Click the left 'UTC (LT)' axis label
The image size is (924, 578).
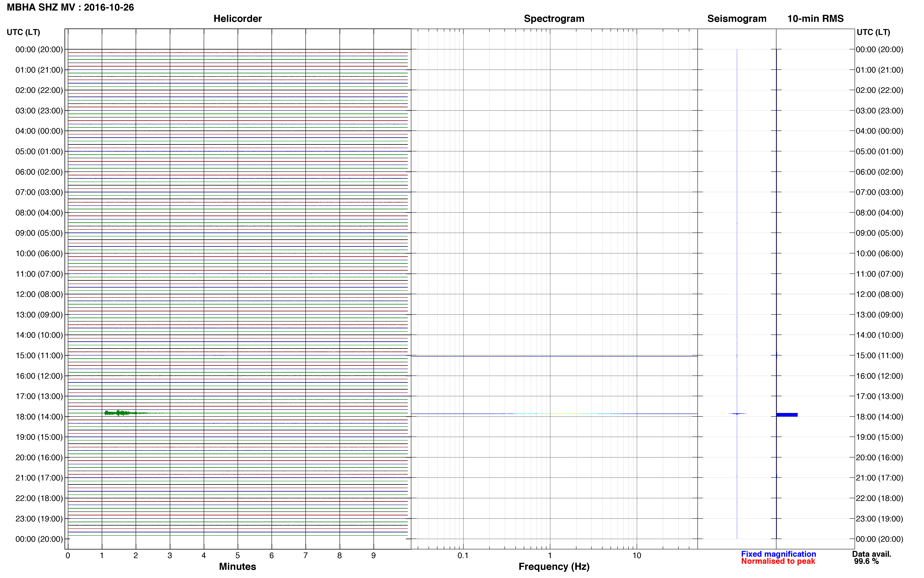click(x=23, y=32)
